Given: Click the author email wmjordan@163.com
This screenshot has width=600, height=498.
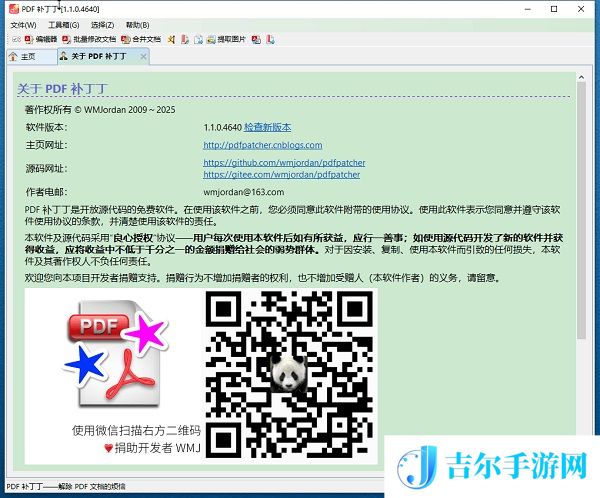Looking at the screenshot, I should (243, 192).
